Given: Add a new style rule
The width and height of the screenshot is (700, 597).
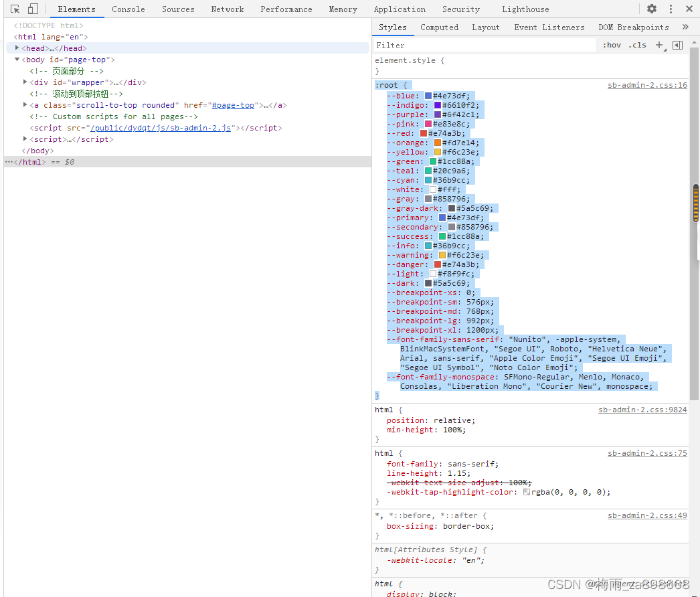Looking at the screenshot, I should pyautogui.click(x=659, y=45).
